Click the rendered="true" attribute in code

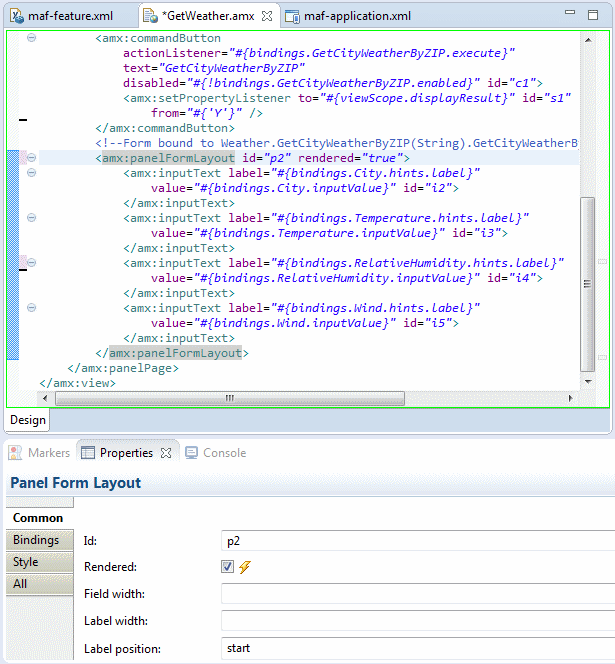[x=350, y=158]
